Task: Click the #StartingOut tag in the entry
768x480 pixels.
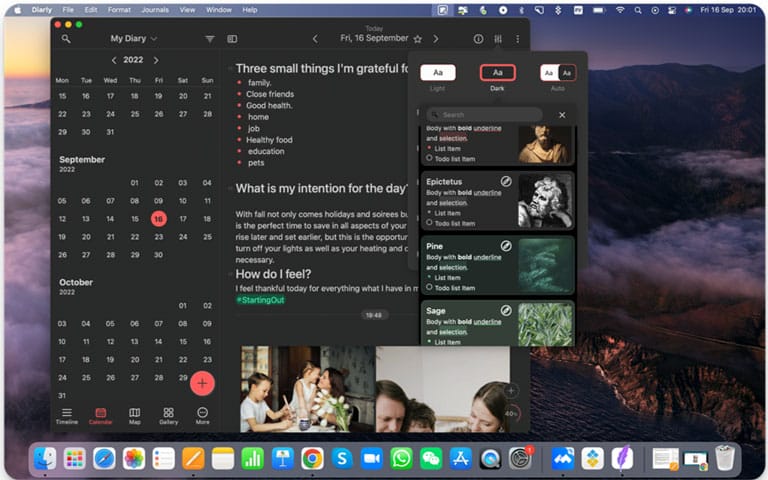Action: tap(261, 300)
